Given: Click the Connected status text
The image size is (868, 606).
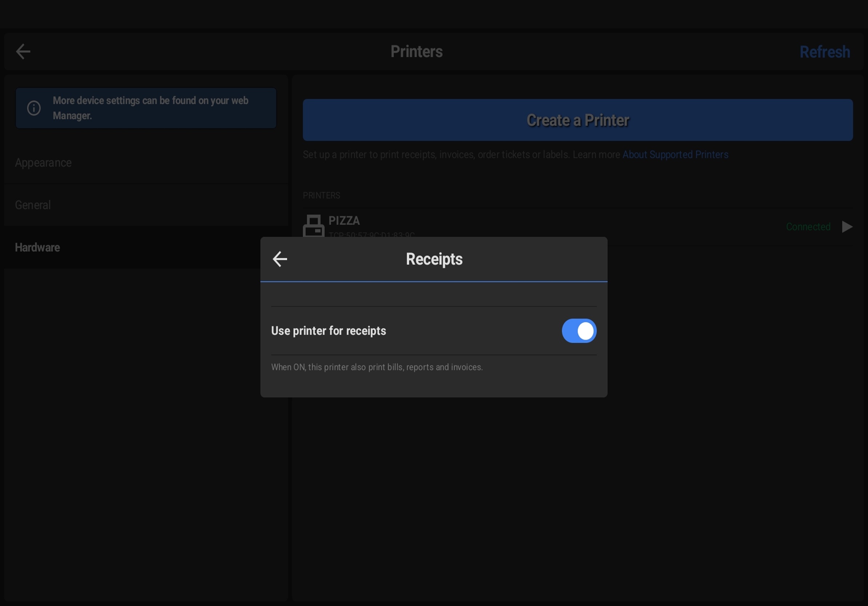Looking at the screenshot, I should [808, 227].
